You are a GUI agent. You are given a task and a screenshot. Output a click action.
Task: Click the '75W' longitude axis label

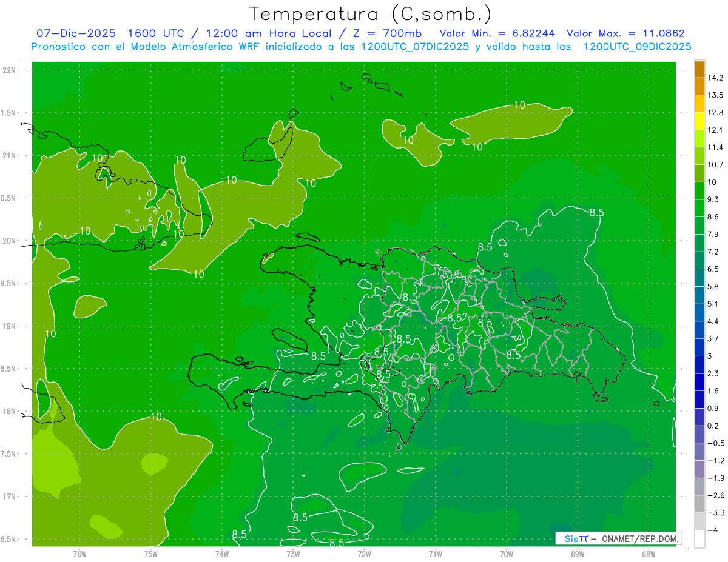pyautogui.click(x=151, y=554)
